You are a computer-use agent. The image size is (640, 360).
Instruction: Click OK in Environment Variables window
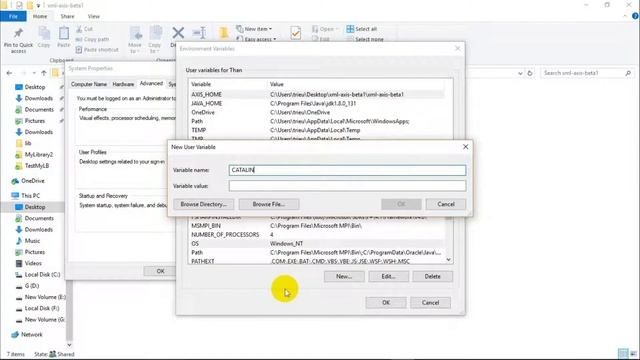(x=386, y=302)
